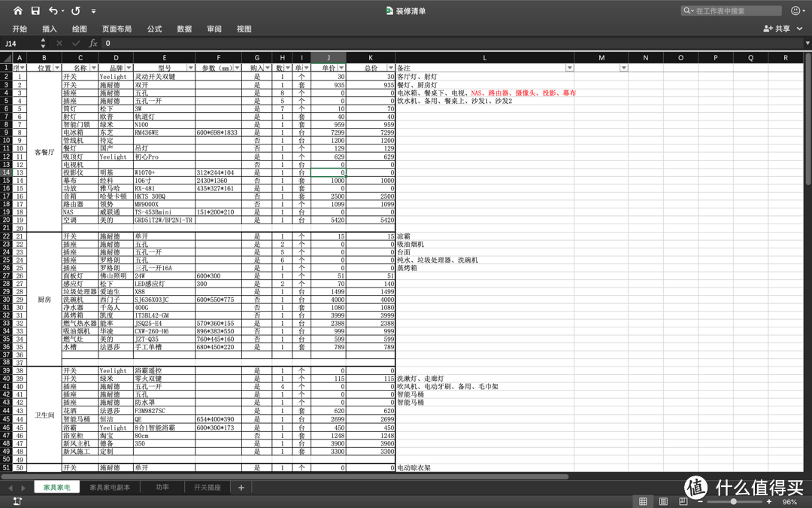Add a new sheet with plus button
The height and width of the screenshot is (508, 812).
(241, 487)
